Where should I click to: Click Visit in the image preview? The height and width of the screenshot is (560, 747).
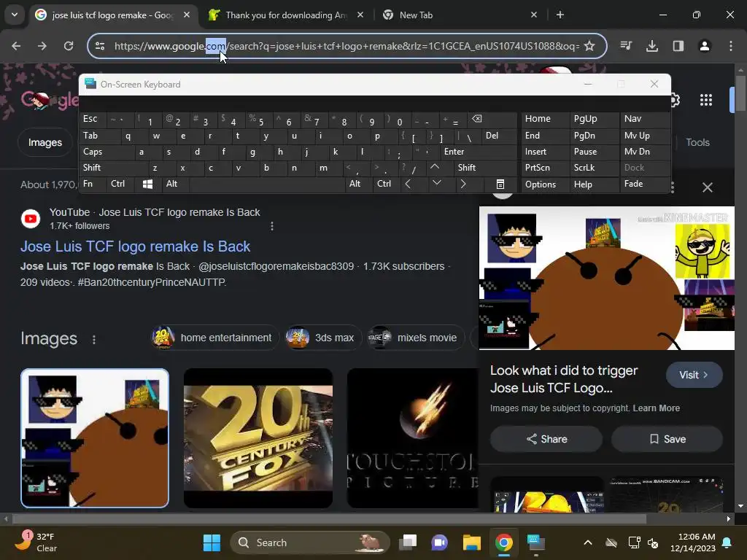click(x=694, y=375)
